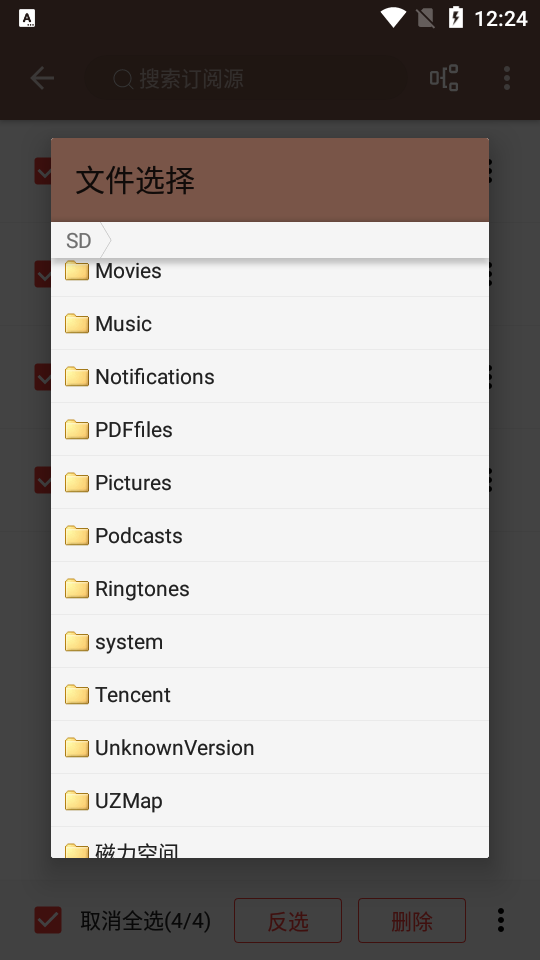The height and width of the screenshot is (960, 540).
Task: Tap the back arrow icon
Action: pyautogui.click(x=42, y=78)
